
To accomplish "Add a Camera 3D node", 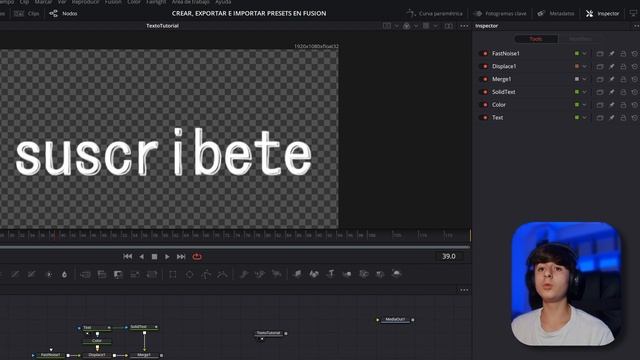I will (364, 274).
